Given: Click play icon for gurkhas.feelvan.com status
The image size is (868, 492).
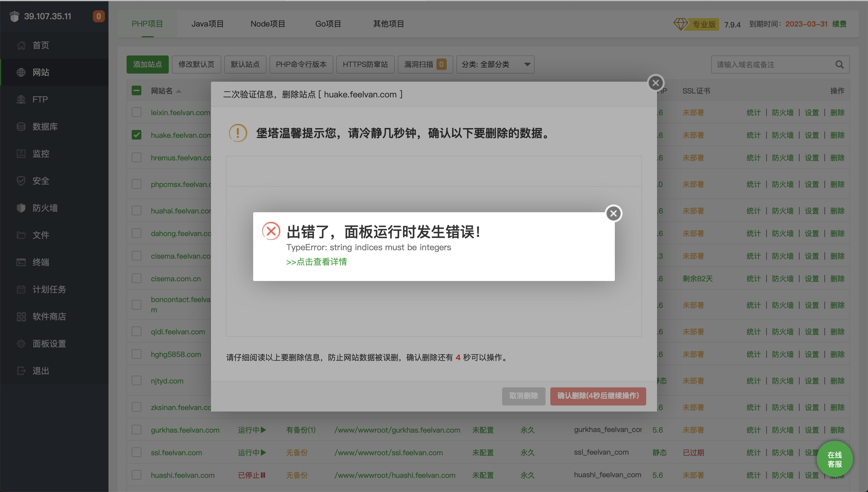Looking at the screenshot, I should 263,430.
